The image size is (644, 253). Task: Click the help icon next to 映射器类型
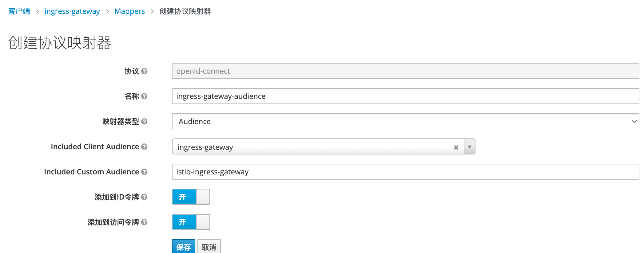click(x=144, y=121)
